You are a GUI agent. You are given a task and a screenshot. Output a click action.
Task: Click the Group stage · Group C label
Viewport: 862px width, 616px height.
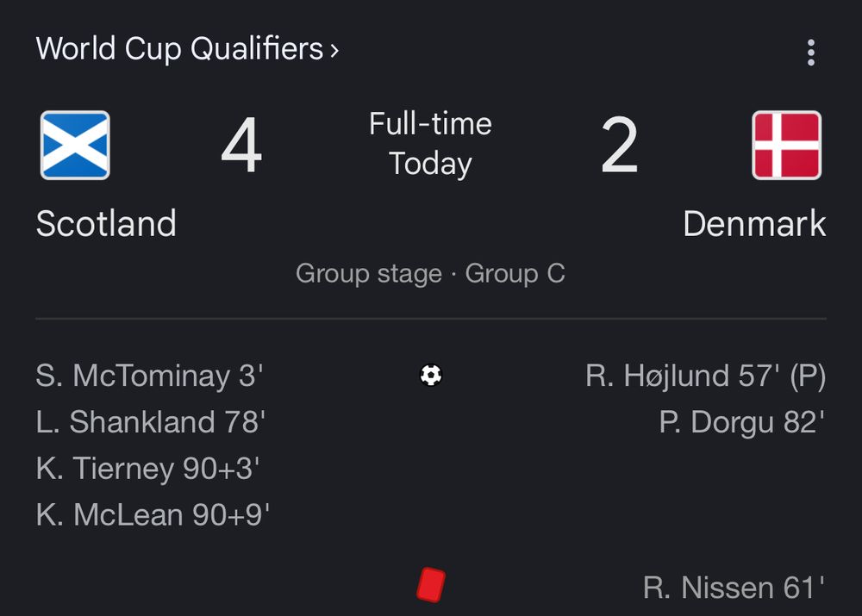tap(430, 274)
